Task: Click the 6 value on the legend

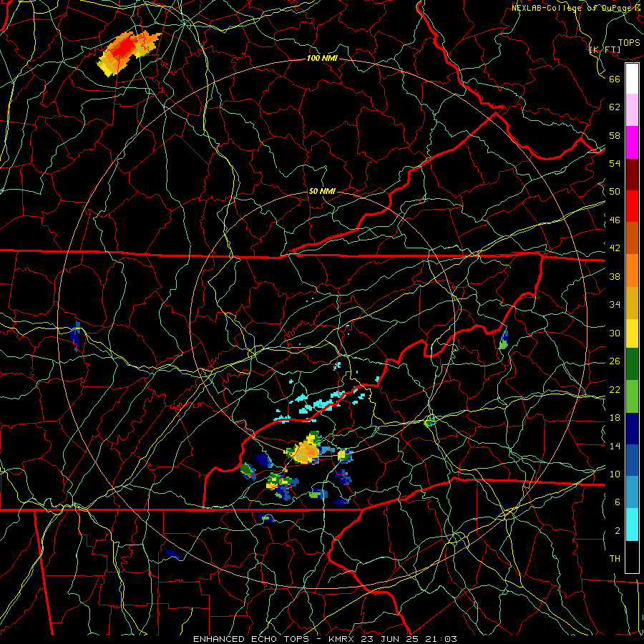Action: point(618,502)
